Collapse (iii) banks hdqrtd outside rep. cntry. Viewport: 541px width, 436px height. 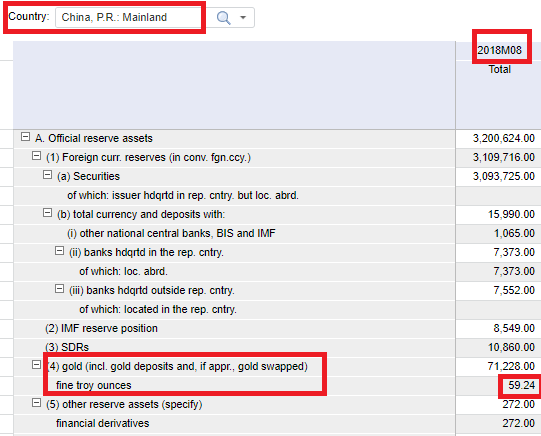(59, 288)
